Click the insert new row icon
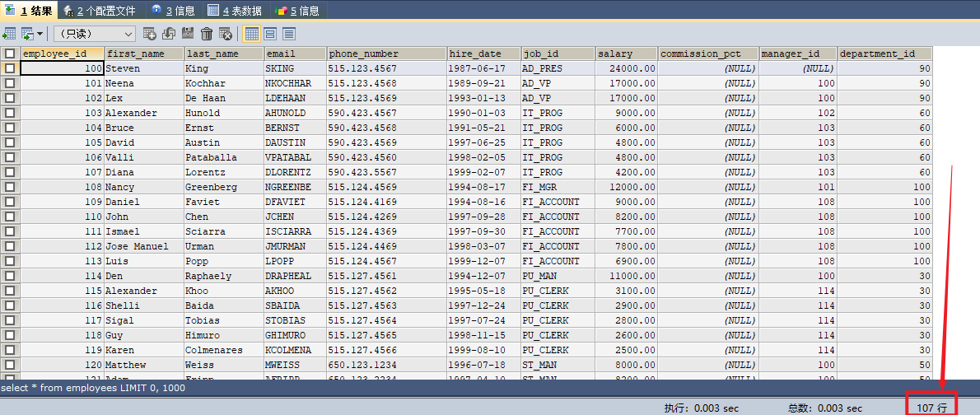 click(149, 34)
